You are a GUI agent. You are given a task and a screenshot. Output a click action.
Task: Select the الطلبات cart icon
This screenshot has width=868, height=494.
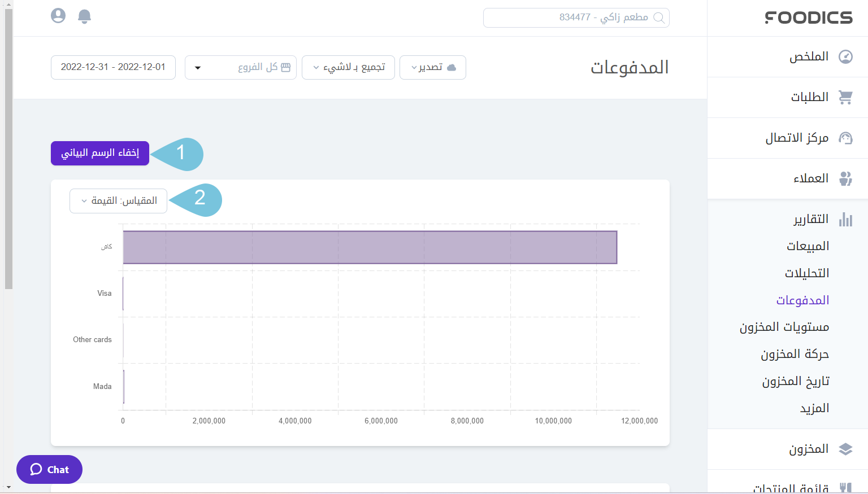pos(846,97)
